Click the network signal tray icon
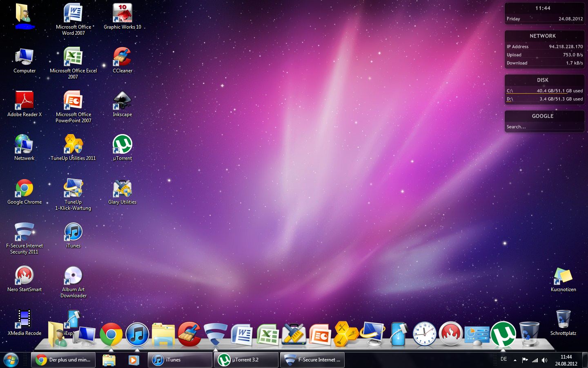This screenshot has width=588, height=368. point(535,360)
